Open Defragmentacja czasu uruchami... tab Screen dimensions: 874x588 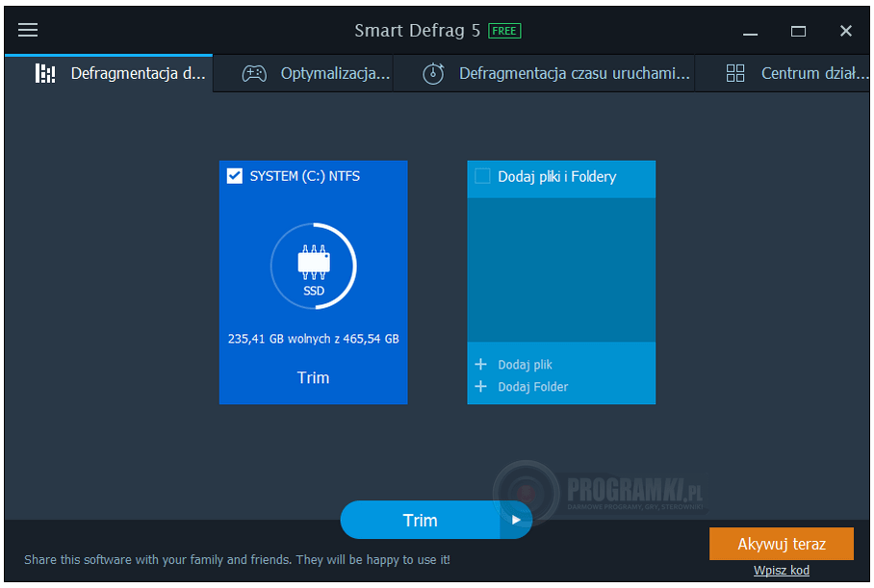click(x=544, y=73)
